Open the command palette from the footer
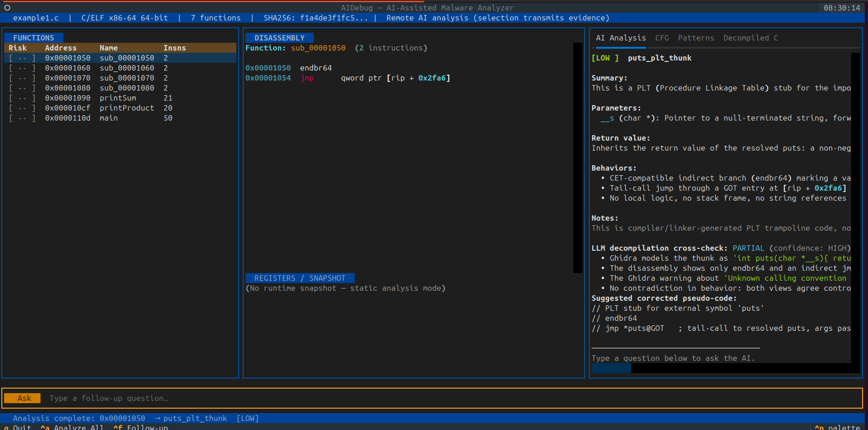868x430 pixels. tap(837, 427)
